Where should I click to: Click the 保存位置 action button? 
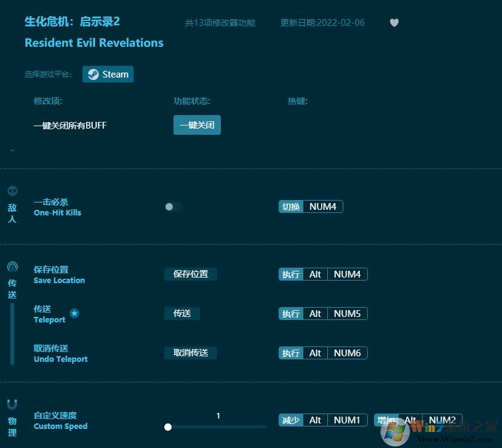pos(191,274)
